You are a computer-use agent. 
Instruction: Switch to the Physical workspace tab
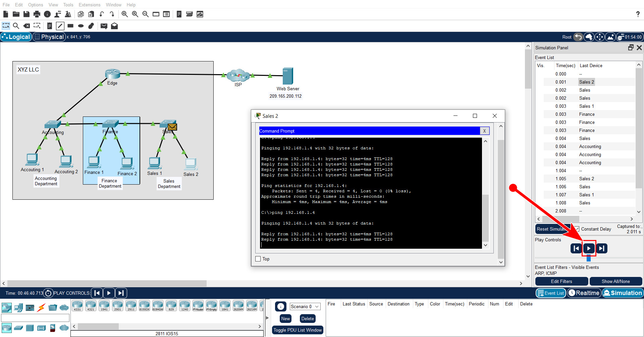(49, 37)
